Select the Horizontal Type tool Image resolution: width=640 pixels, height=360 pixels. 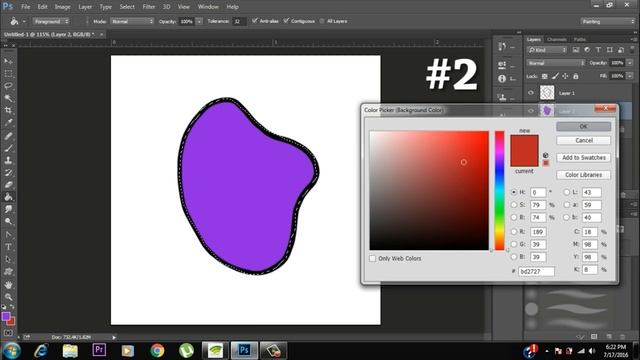coord(8,247)
